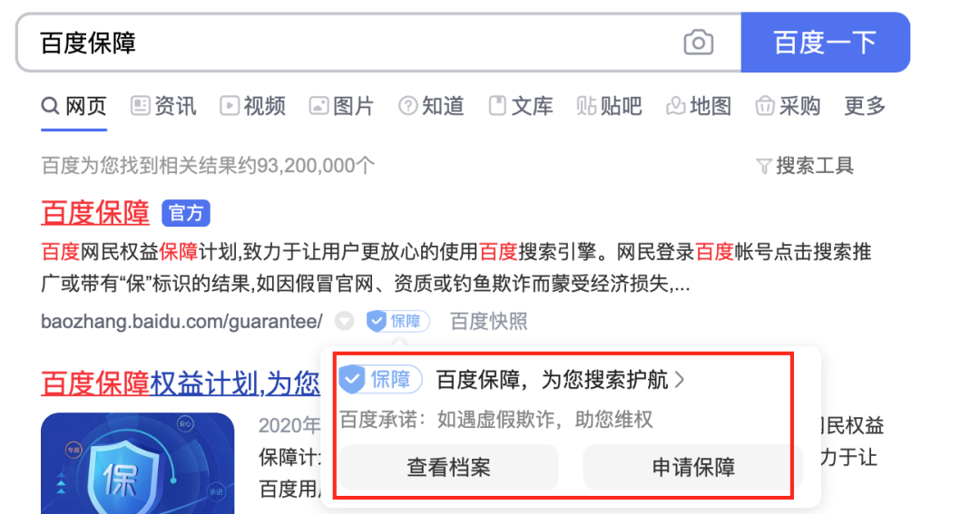Open the 视频 tab

point(252,106)
